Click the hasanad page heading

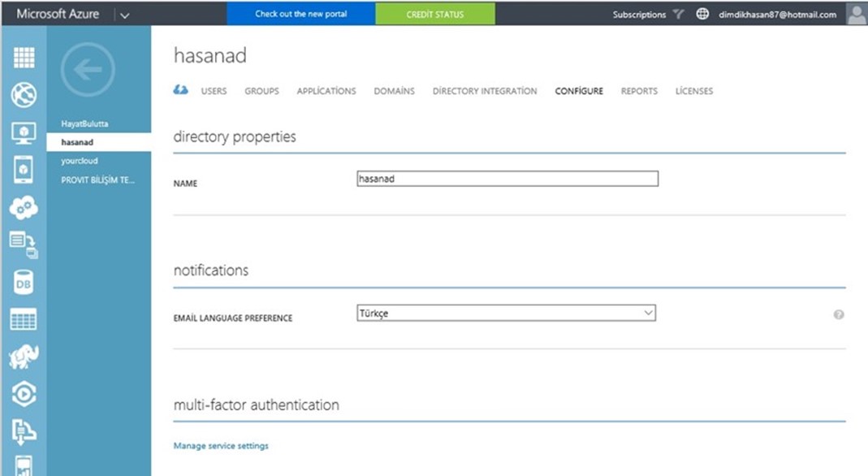click(209, 55)
